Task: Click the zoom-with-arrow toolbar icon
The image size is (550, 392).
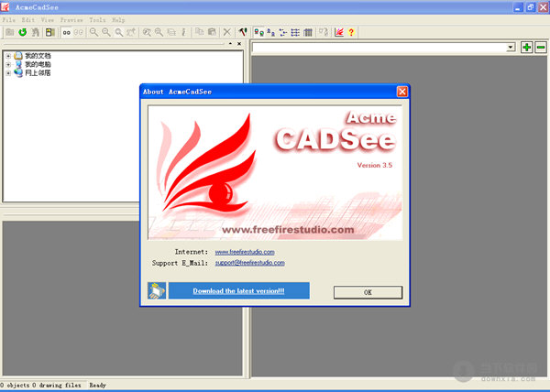Action: click(131, 32)
